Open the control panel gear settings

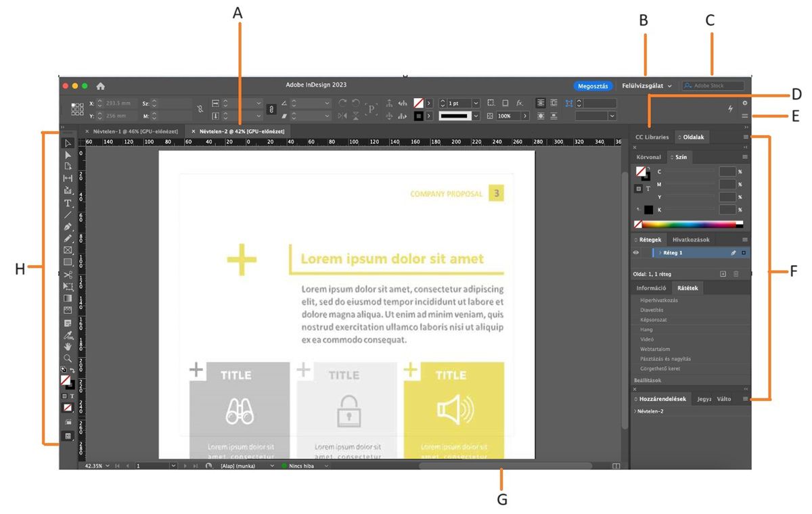pos(744,103)
